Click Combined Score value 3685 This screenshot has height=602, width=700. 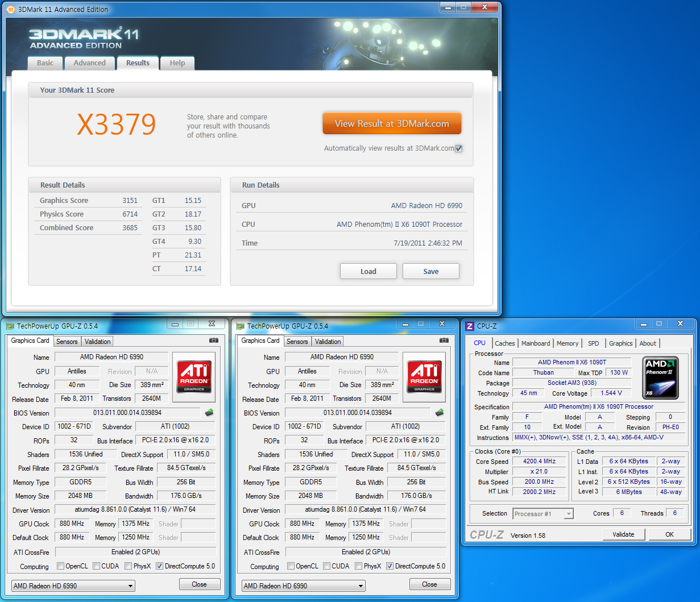130,228
